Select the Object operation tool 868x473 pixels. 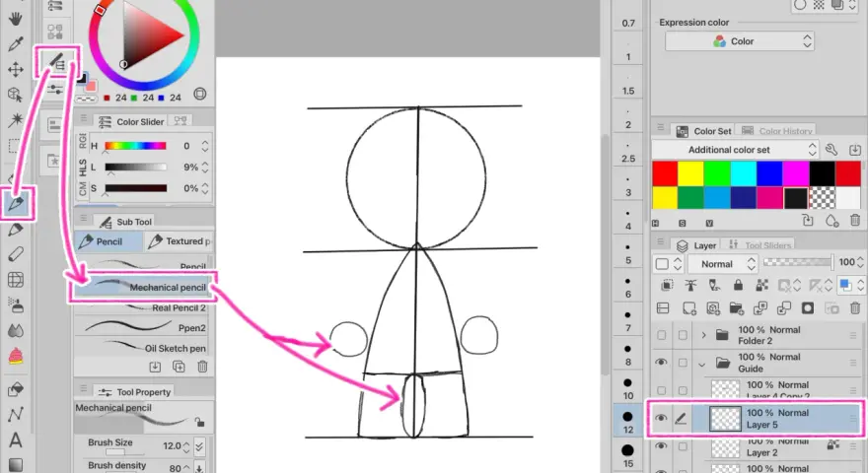(15, 95)
